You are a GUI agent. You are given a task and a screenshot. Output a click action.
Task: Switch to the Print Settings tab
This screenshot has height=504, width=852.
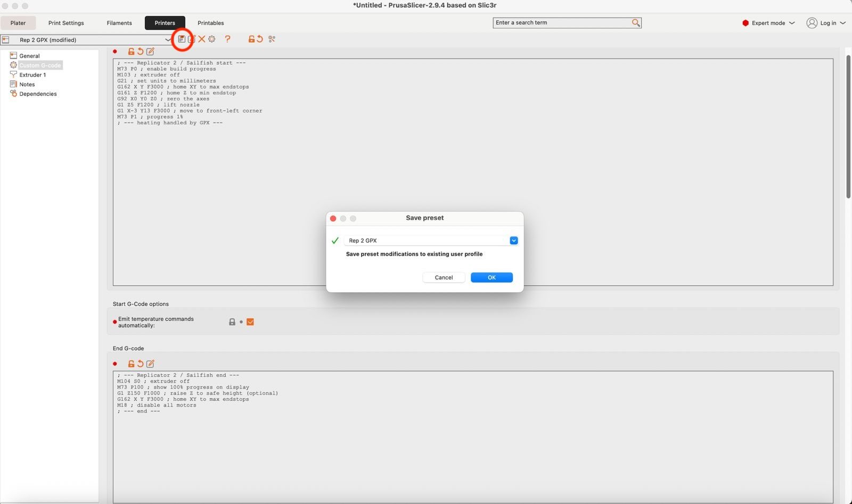click(x=66, y=23)
